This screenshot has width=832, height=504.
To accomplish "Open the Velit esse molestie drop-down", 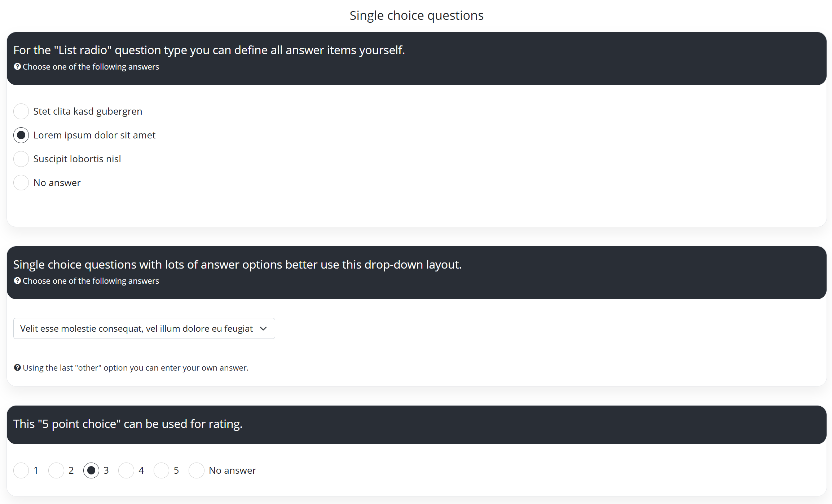I will click(x=137, y=328).
